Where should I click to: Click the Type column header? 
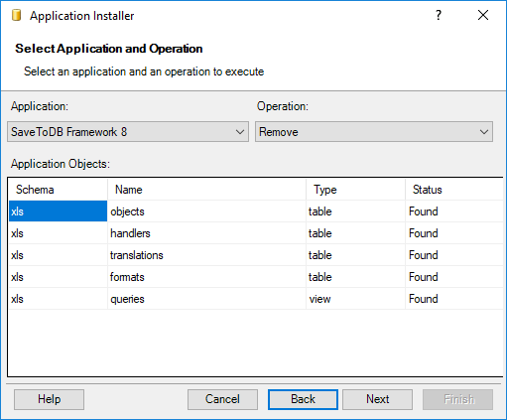355,190
